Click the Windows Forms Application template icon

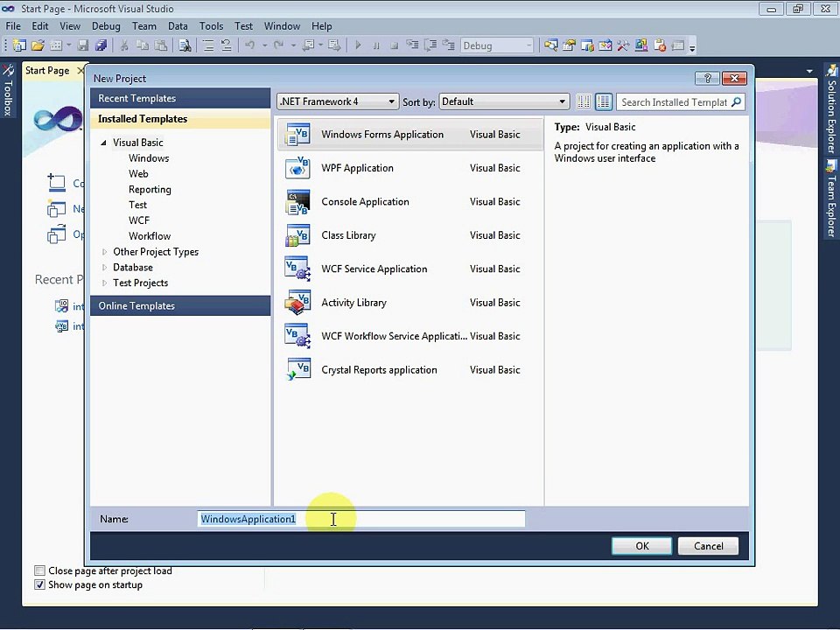297,135
